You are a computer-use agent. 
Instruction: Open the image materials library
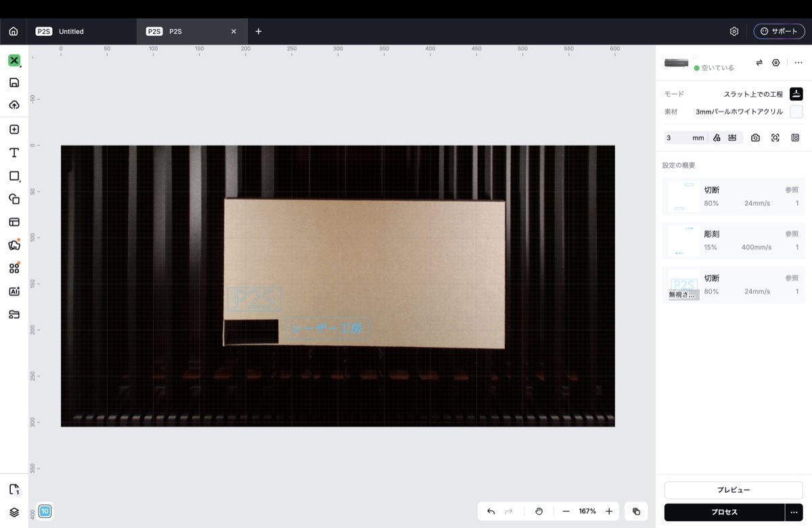14,245
